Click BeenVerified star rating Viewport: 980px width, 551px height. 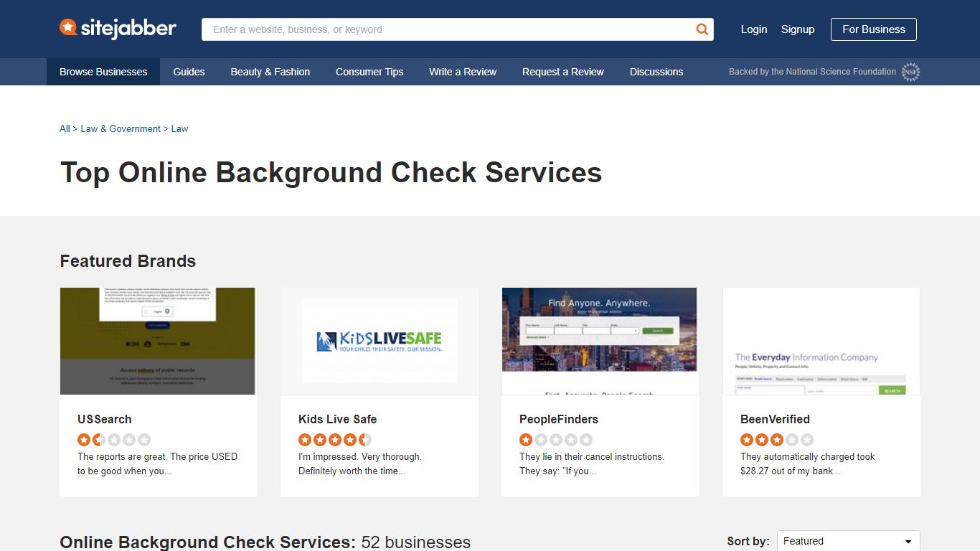777,440
